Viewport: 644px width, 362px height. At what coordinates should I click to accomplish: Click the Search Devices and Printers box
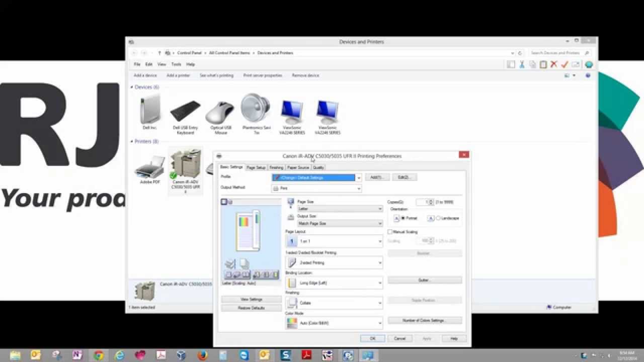coord(559,53)
